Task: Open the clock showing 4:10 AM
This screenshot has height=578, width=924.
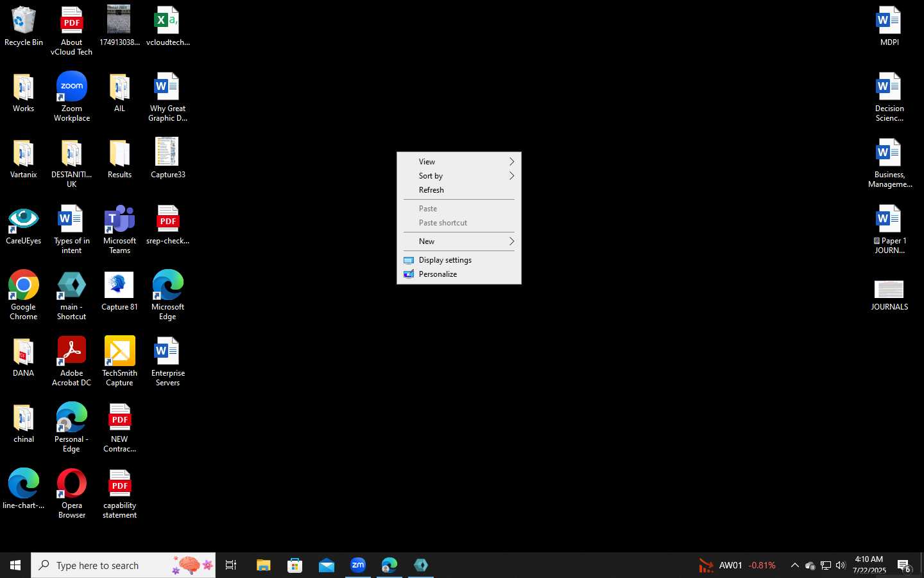Action: coord(869,565)
